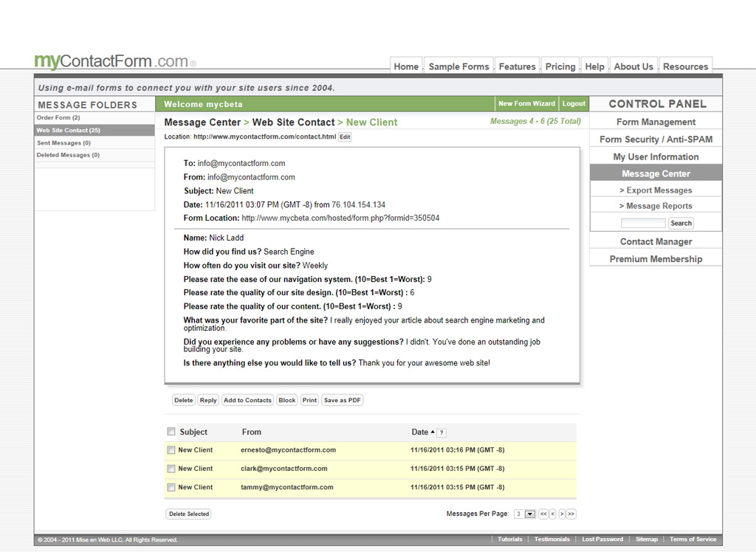Open the Sample Forms tab
This screenshot has height=552, width=756.
(458, 66)
